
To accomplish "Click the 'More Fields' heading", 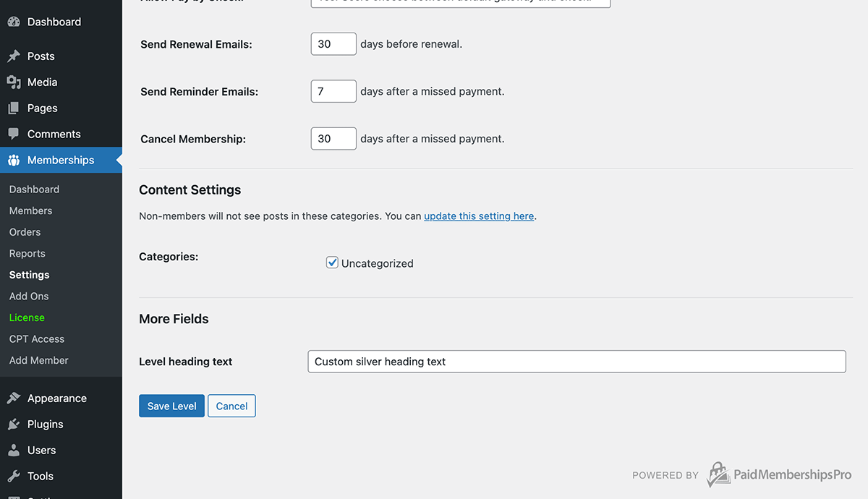I will point(174,319).
